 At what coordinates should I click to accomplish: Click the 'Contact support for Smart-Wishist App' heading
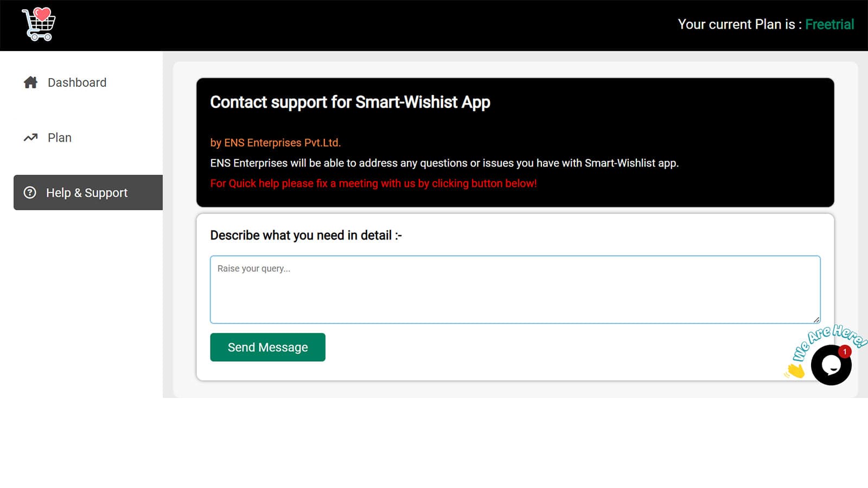pos(350,102)
